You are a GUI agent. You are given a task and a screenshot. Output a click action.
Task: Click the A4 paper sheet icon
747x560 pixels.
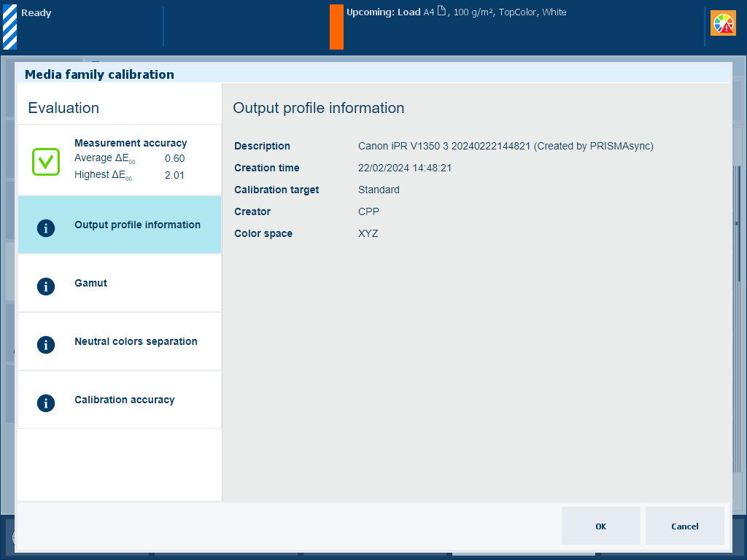tap(441, 12)
